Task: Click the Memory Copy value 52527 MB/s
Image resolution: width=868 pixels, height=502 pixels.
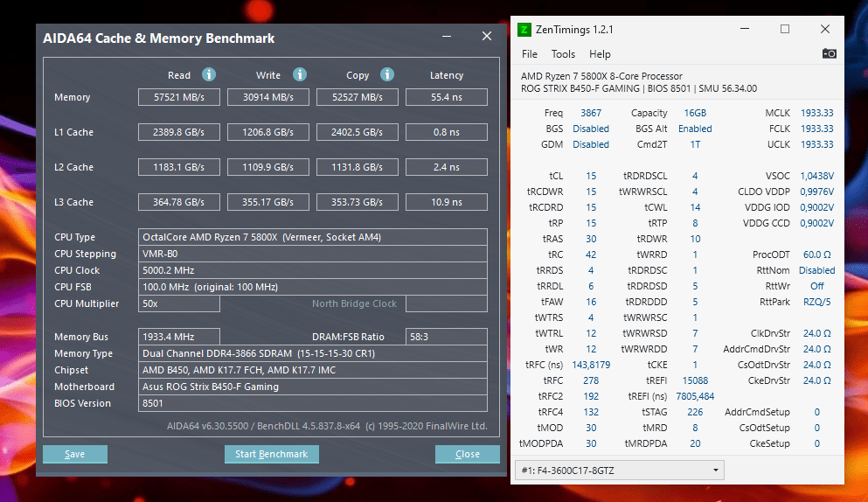Action: [x=357, y=97]
